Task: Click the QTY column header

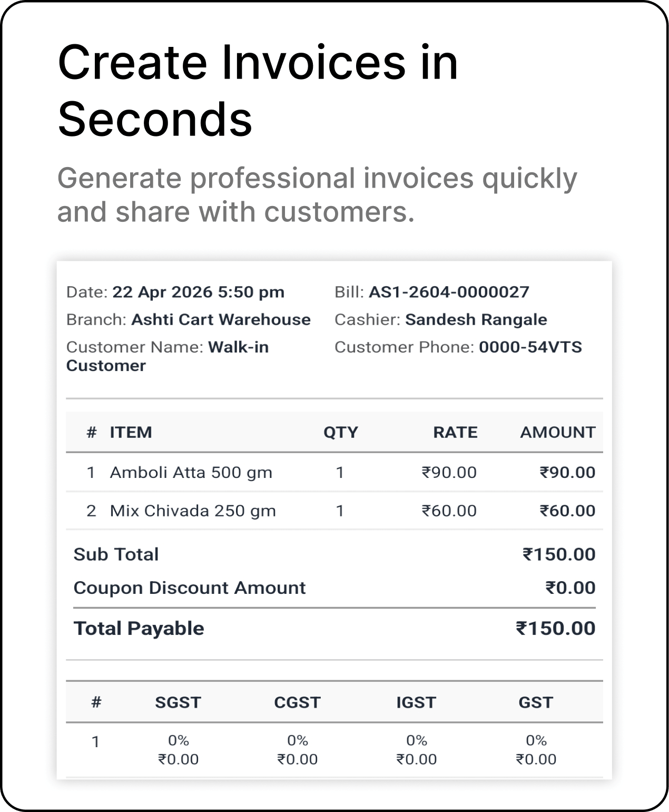Action: (340, 432)
